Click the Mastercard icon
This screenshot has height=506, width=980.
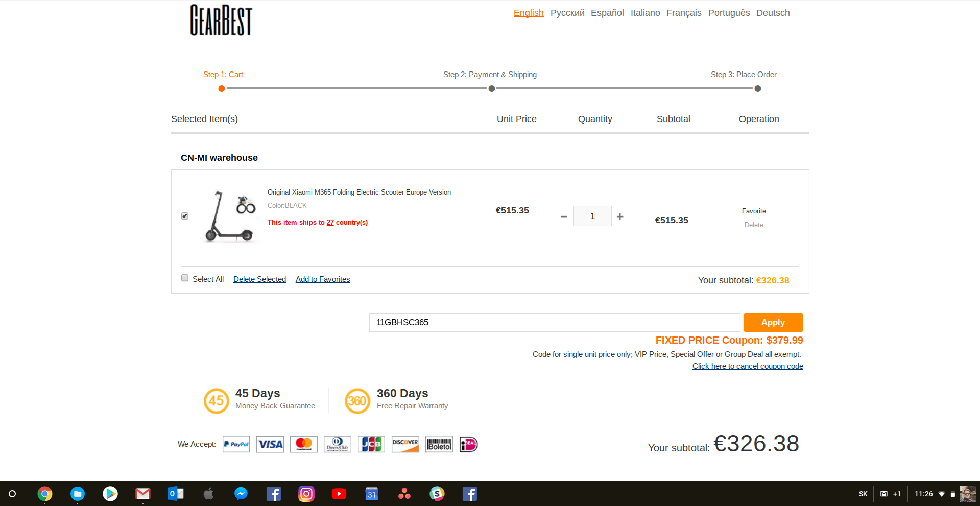304,444
